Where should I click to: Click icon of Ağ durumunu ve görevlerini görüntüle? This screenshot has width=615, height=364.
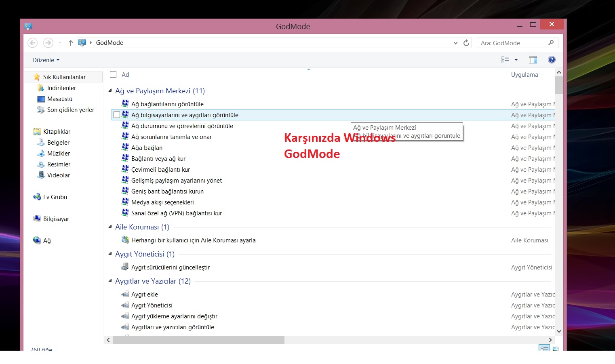125,126
